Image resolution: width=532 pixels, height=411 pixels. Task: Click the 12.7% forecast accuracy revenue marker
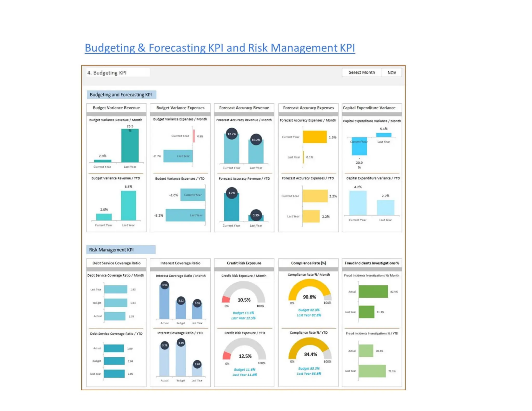tap(232, 134)
